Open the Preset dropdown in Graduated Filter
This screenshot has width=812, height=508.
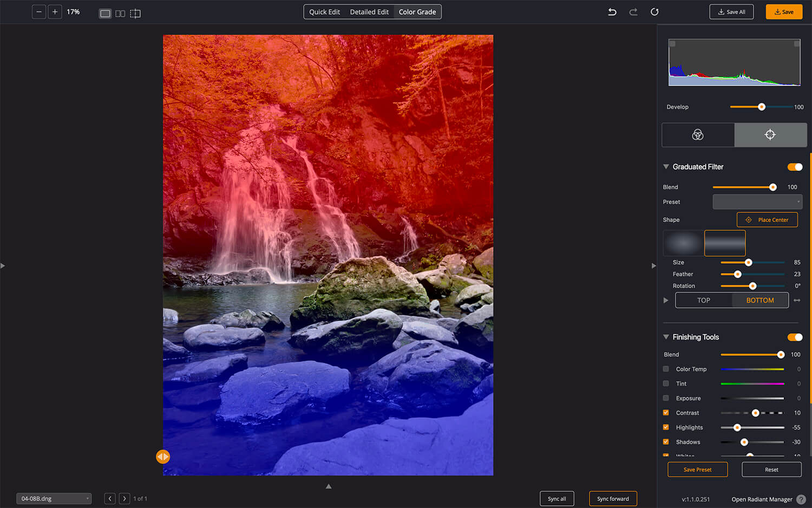coord(757,202)
